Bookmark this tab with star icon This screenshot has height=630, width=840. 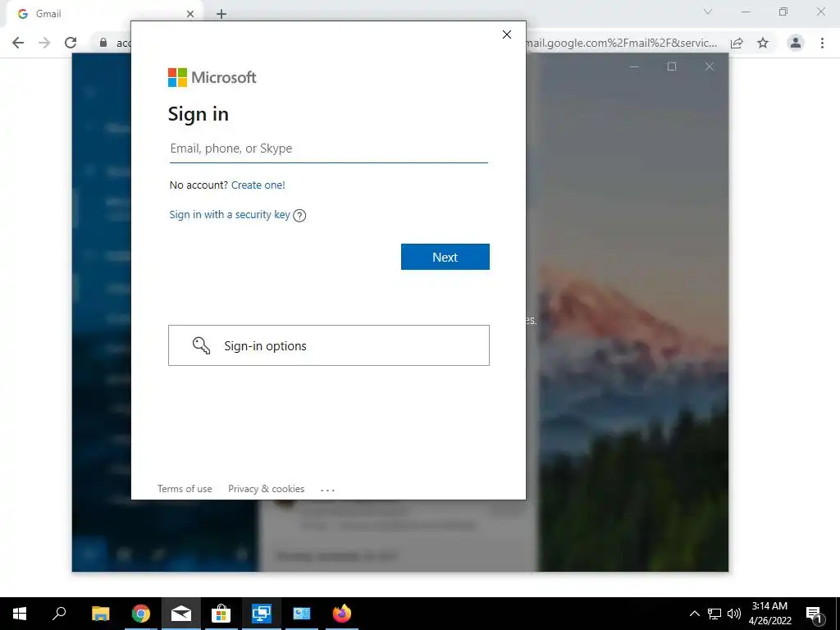[763, 43]
